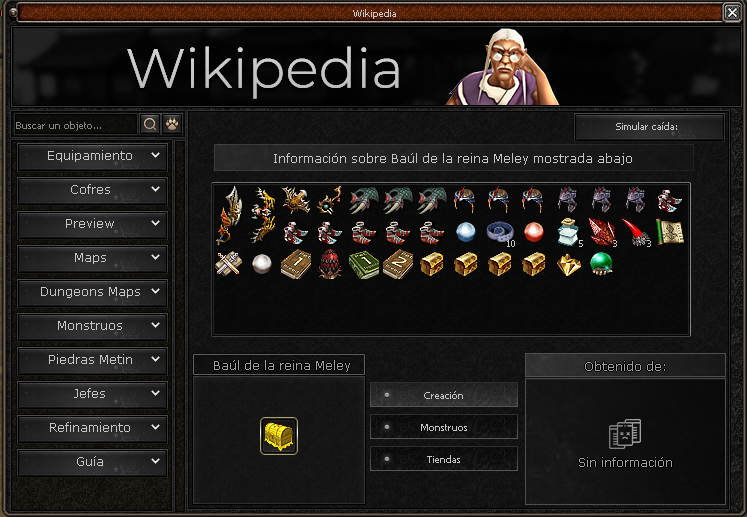Select the Tiendas option
The image size is (747, 517).
pos(444,459)
